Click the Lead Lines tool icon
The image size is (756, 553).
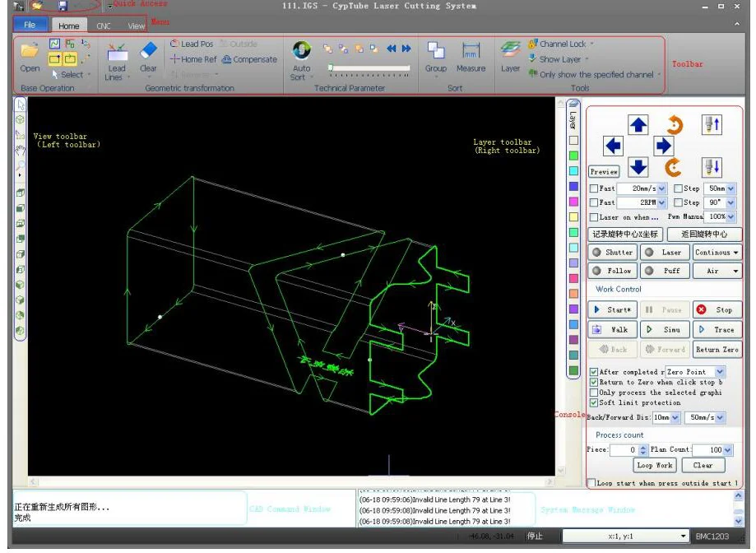pyautogui.click(x=117, y=53)
